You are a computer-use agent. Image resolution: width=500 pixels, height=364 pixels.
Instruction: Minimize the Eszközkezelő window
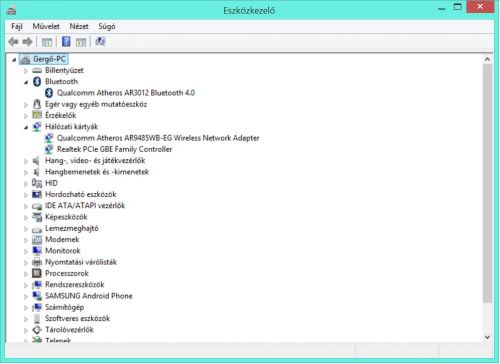coord(442,7)
